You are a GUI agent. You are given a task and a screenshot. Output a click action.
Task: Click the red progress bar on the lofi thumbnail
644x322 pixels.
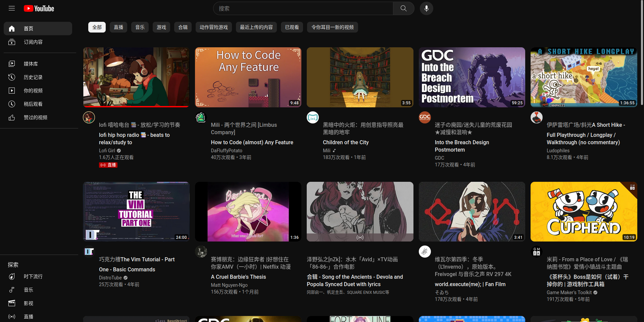point(136,106)
